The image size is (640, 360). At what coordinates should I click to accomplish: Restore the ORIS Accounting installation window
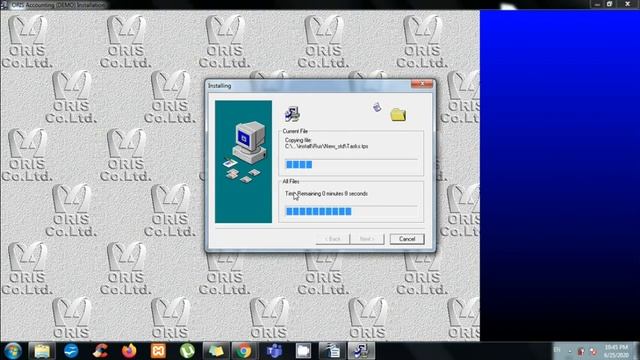pyautogui.click(x=609, y=4)
